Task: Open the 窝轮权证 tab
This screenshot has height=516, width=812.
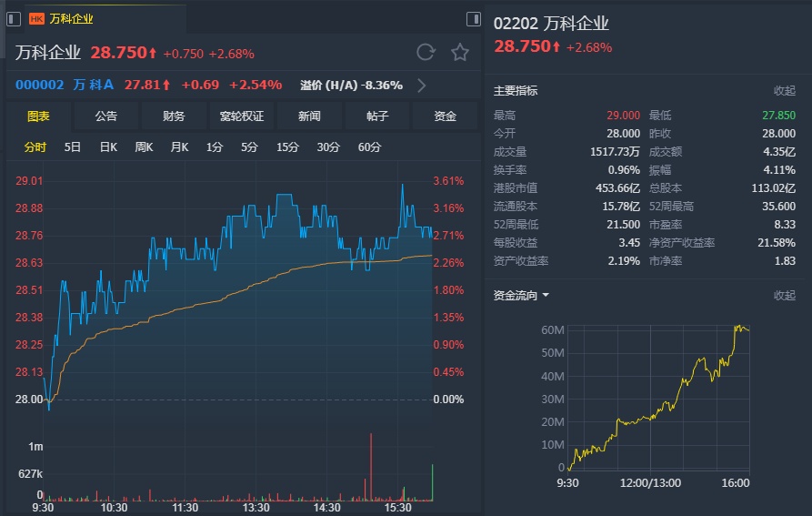Action: 241,116
